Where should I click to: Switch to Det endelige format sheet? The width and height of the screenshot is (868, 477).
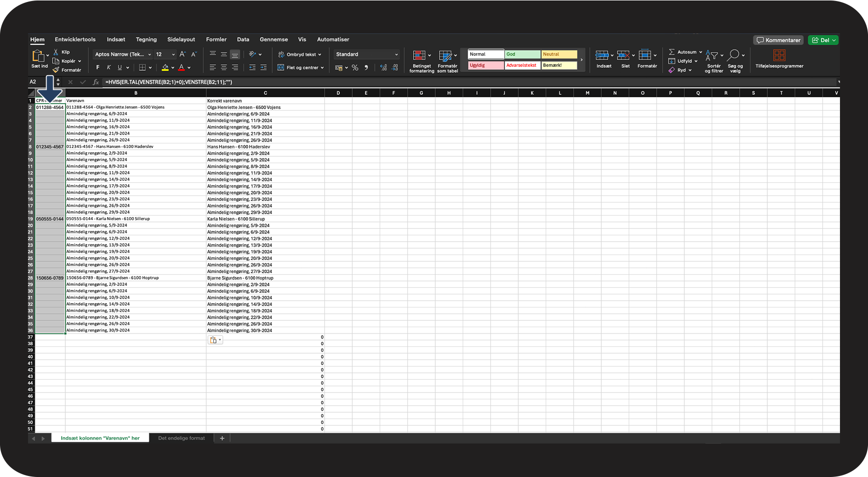(x=181, y=438)
